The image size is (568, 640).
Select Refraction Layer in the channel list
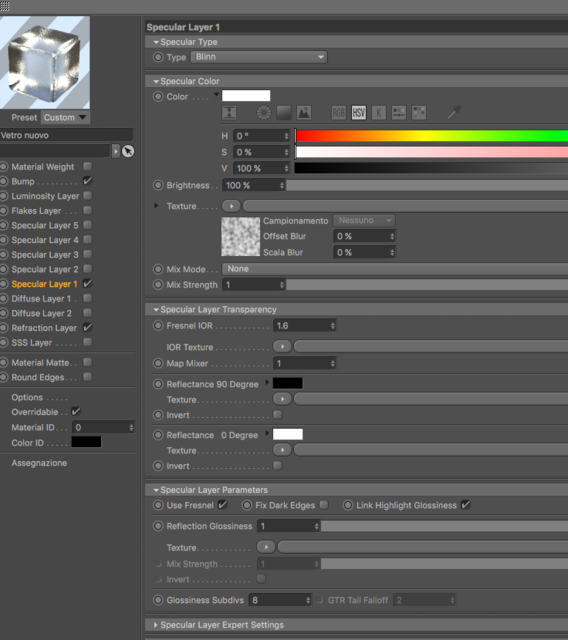(44, 328)
